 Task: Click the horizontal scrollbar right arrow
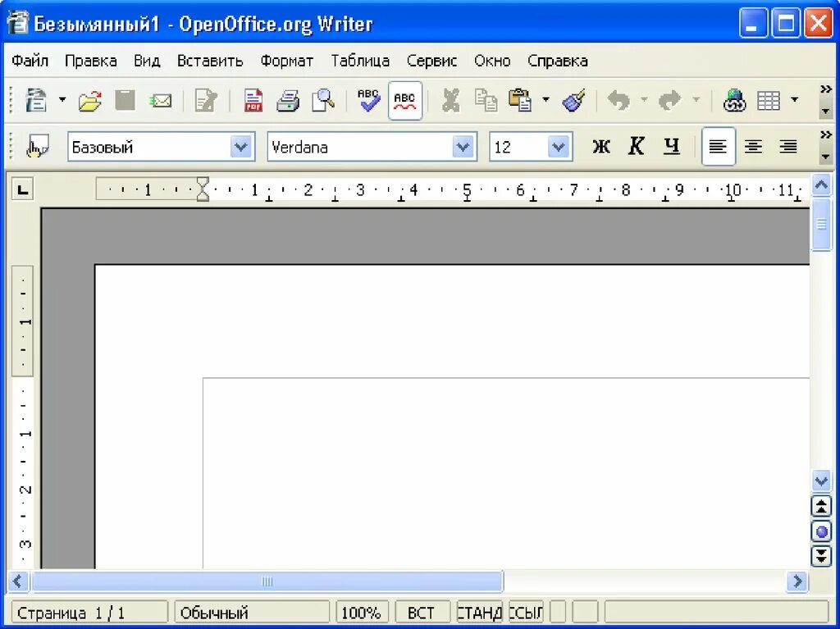tap(797, 581)
